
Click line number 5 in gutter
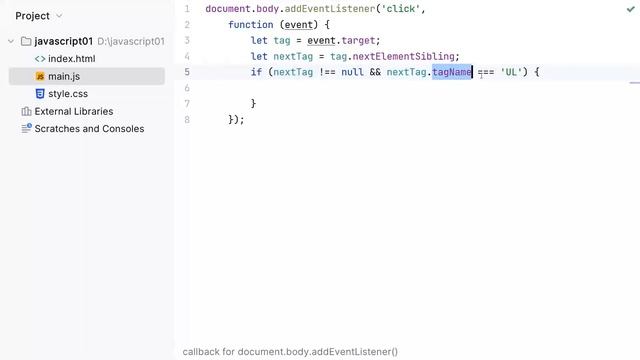pyautogui.click(x=187, y=72)
